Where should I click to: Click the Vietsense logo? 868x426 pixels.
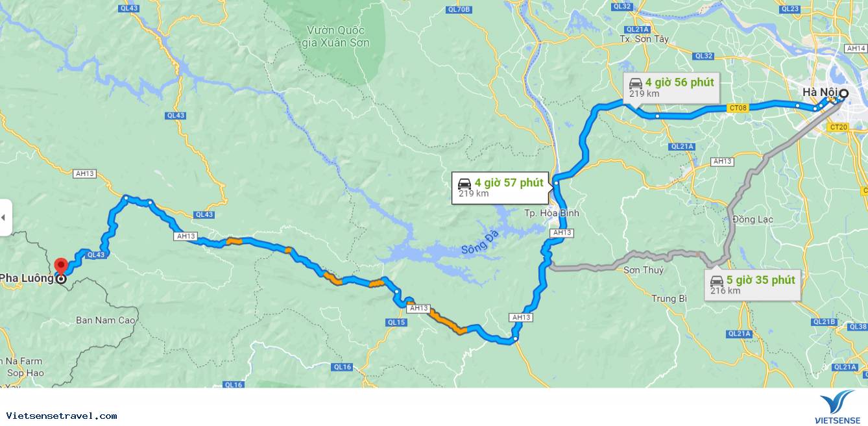pyautogui.click(x=837, y=407)
